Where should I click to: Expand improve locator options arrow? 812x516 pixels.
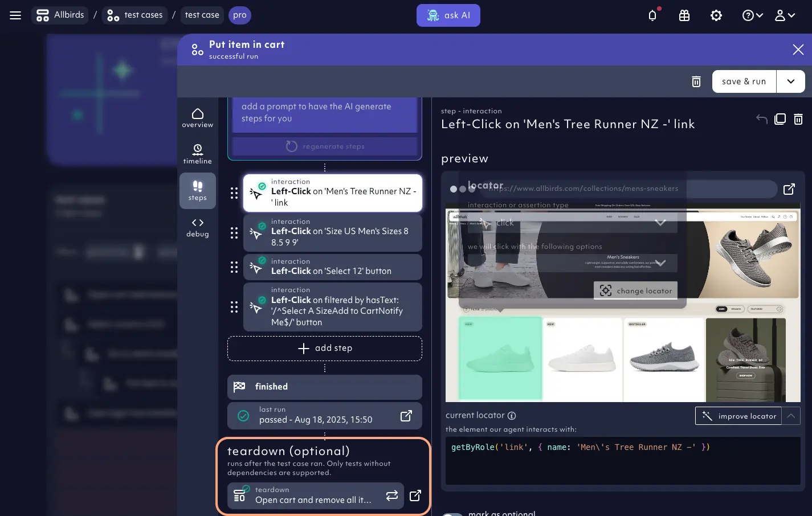click(791, 416)
